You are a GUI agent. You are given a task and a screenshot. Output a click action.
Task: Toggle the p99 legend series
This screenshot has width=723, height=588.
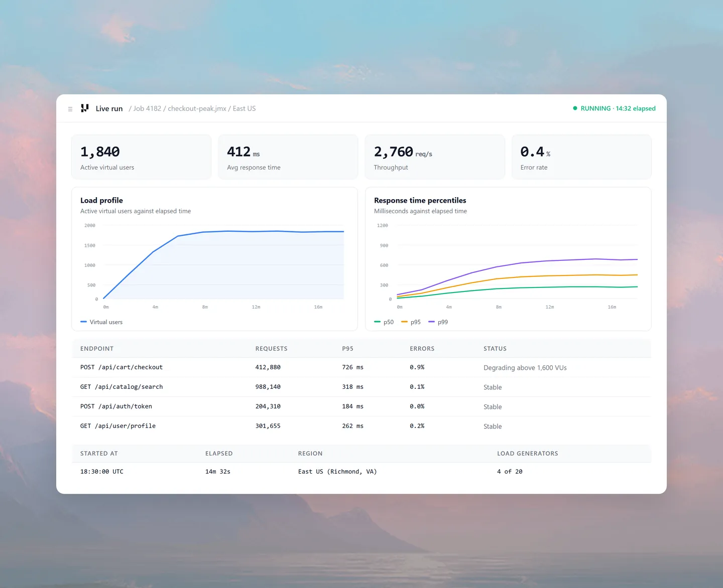coord(438,322)
